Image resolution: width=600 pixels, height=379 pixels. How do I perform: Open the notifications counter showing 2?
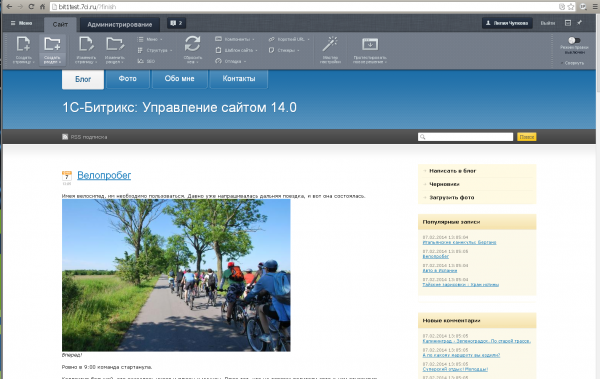click(176, 23)
